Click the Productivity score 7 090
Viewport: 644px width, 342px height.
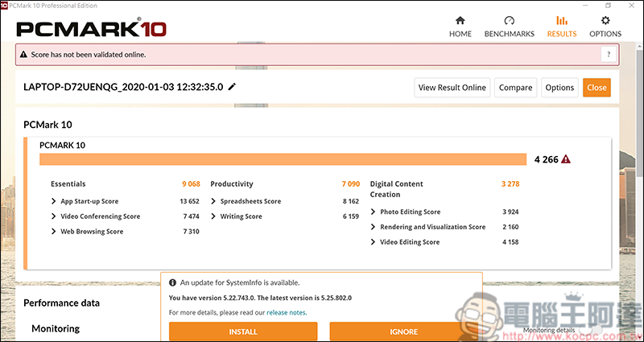tap(351, 184)
